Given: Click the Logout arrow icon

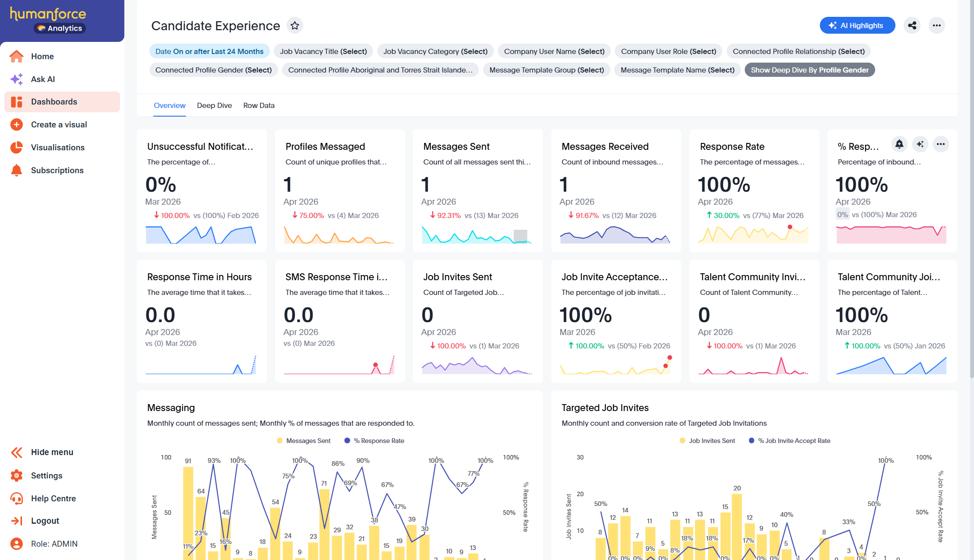Looking at the screenshot, I should tap(16, 521).
